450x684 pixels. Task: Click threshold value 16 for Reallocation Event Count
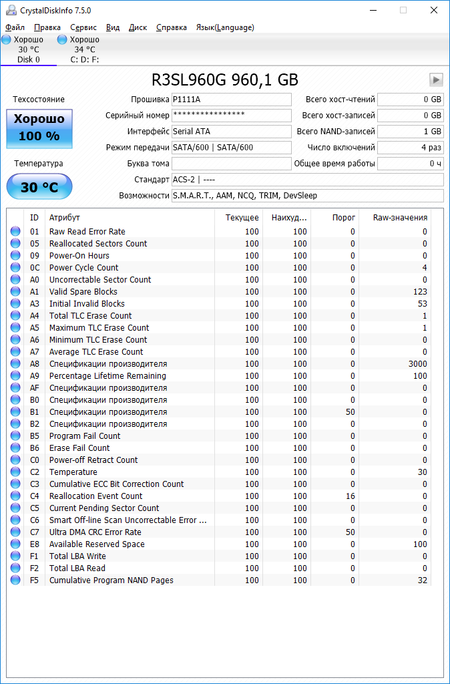pyautogui.click(x=350, y=496)
